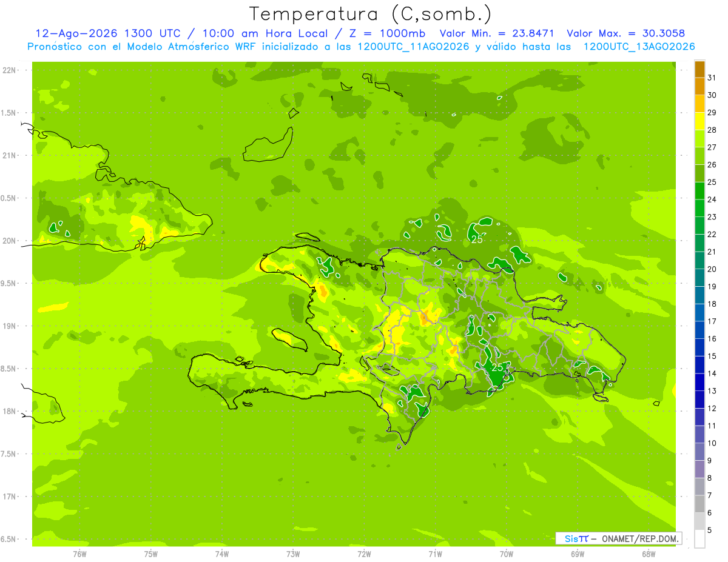Click the longitude label "68W"
The image size is (728, 562).
pyautogui.click(x=649, y=554)
